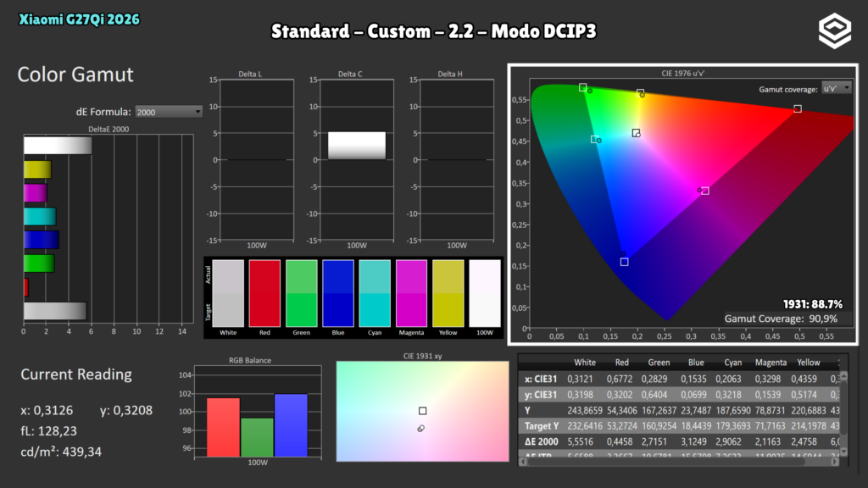Click the y: CIE31 row label
Screen dimensions: 868x488
tap(541, 395)
